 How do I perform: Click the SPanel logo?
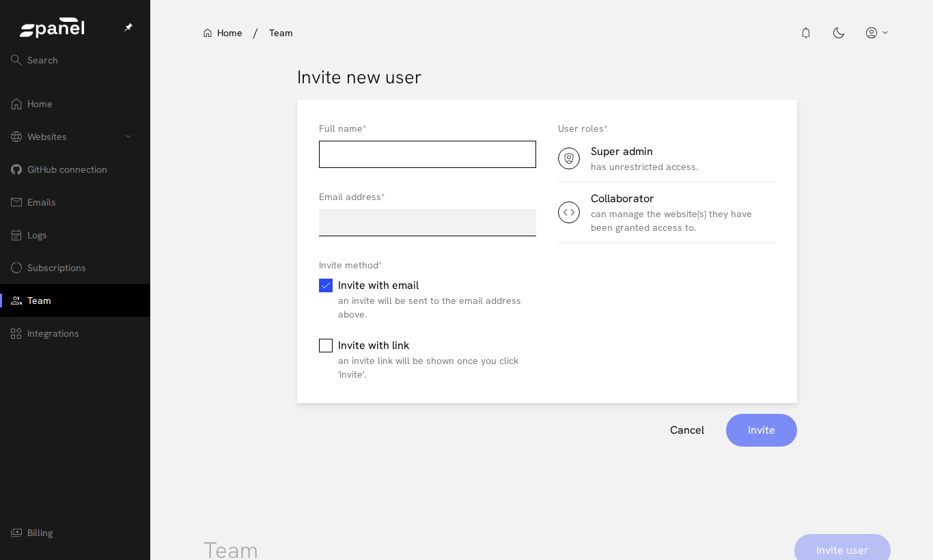click(x=52, y=27)
